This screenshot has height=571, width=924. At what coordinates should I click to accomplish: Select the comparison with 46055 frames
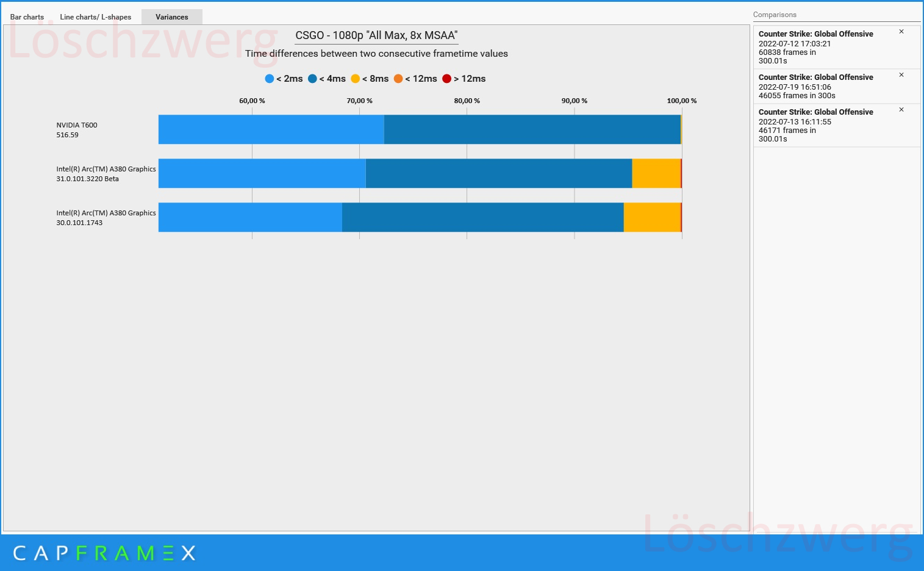point(837,87)
